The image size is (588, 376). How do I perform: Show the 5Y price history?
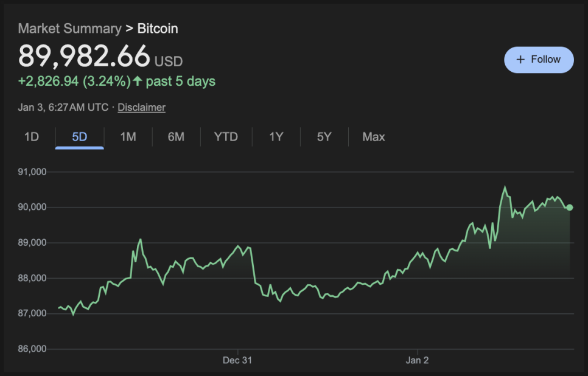tap(324, 137)
